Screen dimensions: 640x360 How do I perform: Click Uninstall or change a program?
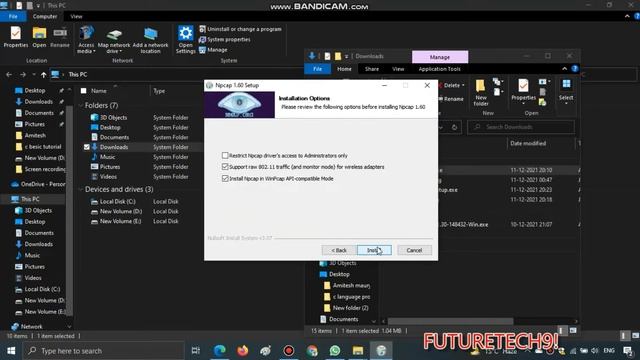coord(240,29)
